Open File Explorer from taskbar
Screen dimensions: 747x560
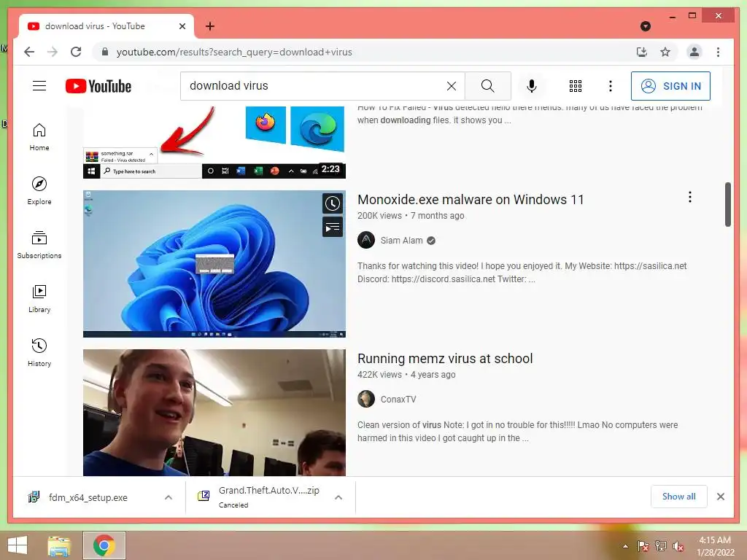click(59, 545)
